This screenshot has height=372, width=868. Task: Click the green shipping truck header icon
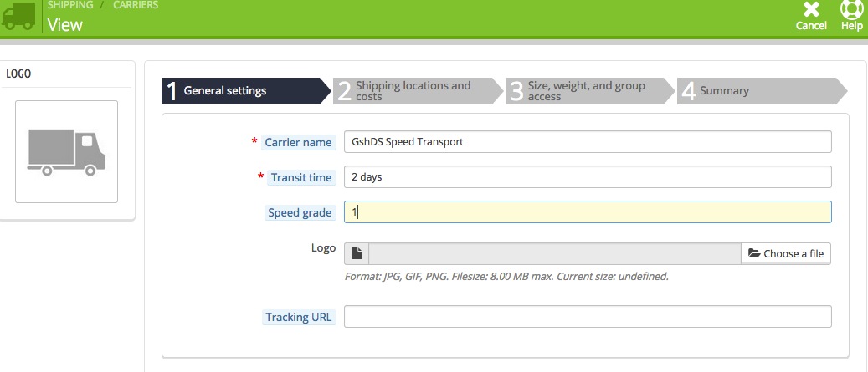(x=18, y=14)
